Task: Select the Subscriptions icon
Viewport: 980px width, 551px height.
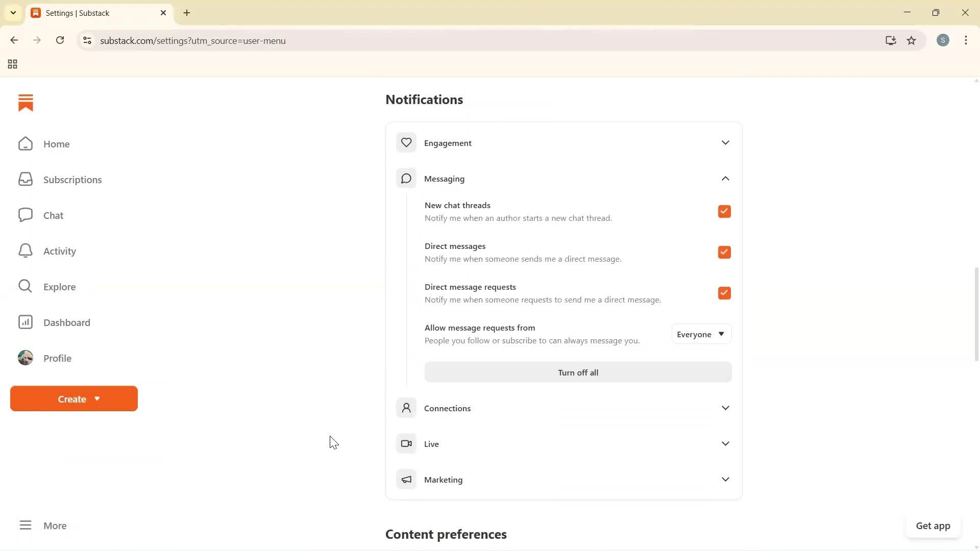Action: tap(25, 179)
